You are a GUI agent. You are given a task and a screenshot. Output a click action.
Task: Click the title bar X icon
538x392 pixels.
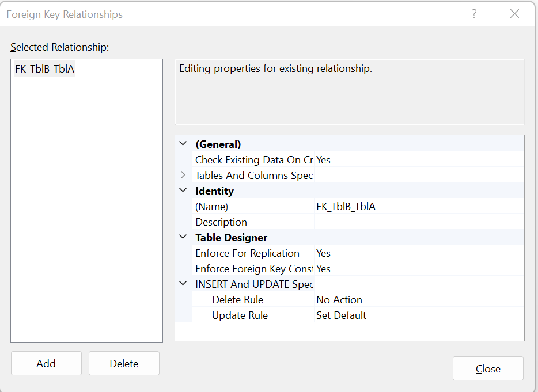[514, 14]
